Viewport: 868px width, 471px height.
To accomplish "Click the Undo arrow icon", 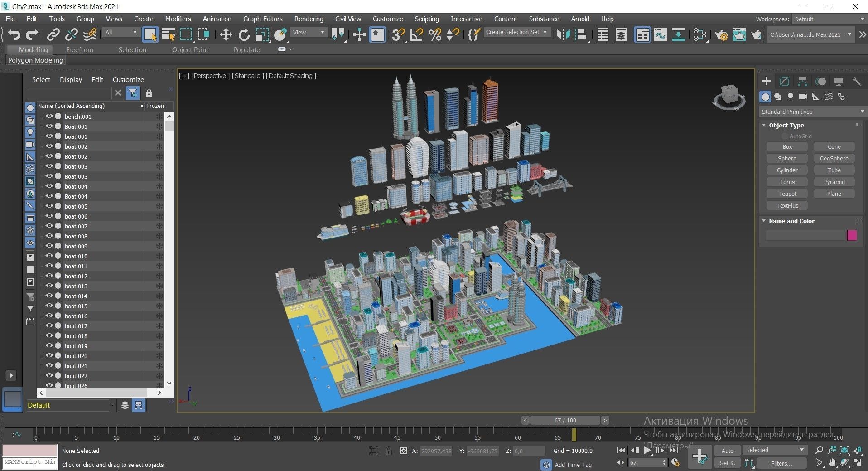I will [14, 34].
